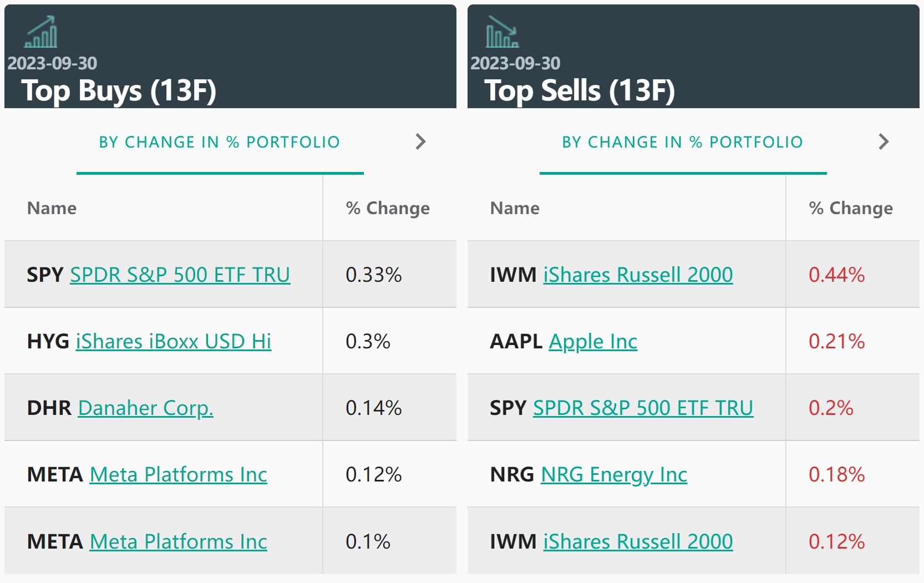Click the Name column header in Top Buys

coord(52,208)
